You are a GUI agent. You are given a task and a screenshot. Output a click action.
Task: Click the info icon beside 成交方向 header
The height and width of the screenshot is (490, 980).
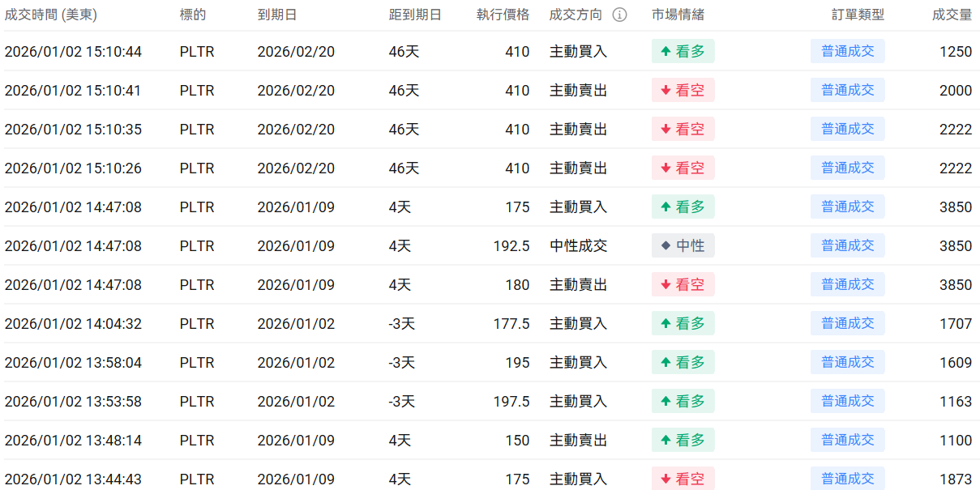619,15
